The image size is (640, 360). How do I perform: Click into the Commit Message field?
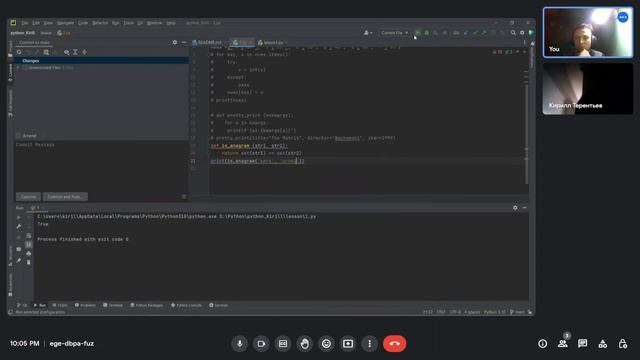click(x=101, y=165)
